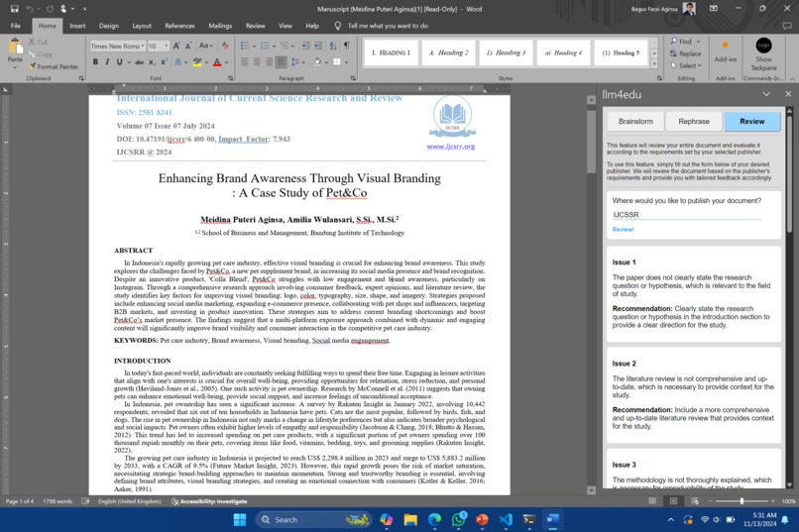The height and width of the screenshot is (532, 799).
Task: Open the font size dropdown
Action: point(167,46)
